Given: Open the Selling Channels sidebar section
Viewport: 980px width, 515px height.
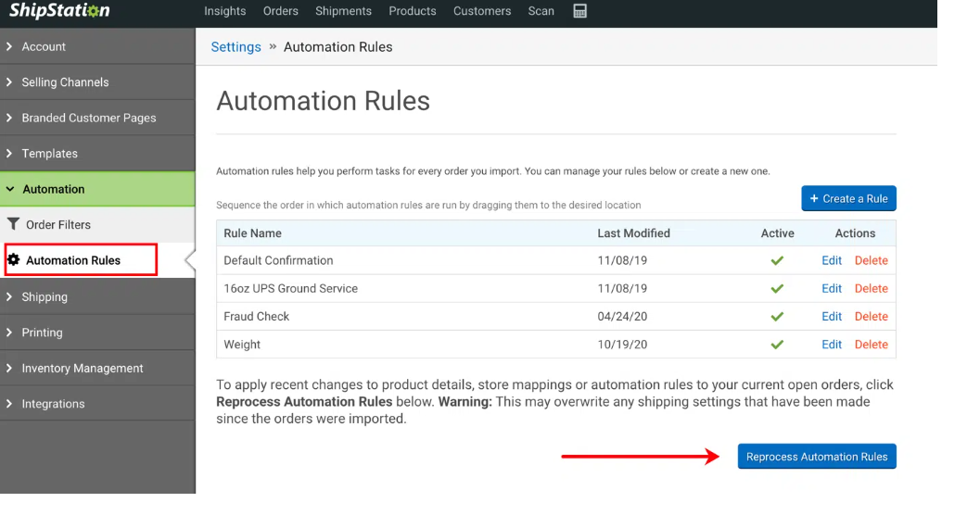Looking at the screenshot, I should click(97, 82).
